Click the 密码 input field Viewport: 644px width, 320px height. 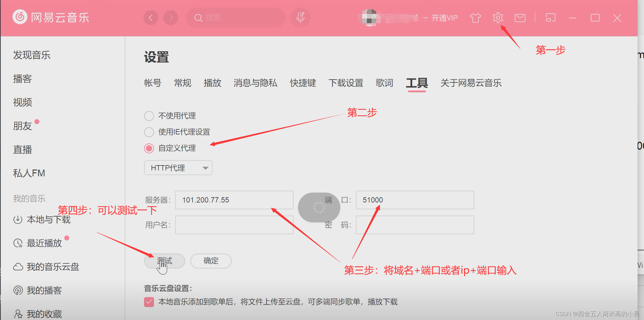click(x=415, y=225)
